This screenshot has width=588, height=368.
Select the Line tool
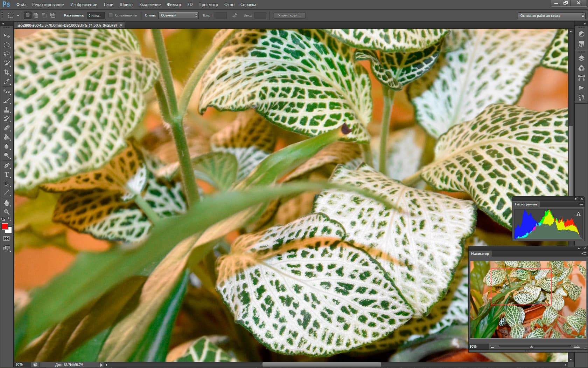[x=7, y=193]
